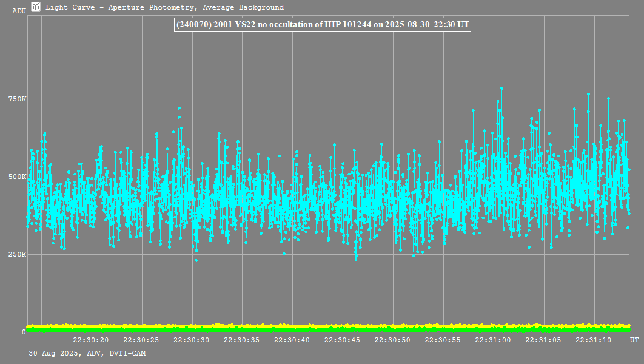Click the ADU axis unit label
Viewport: 644px width, 364px height.
19,11
